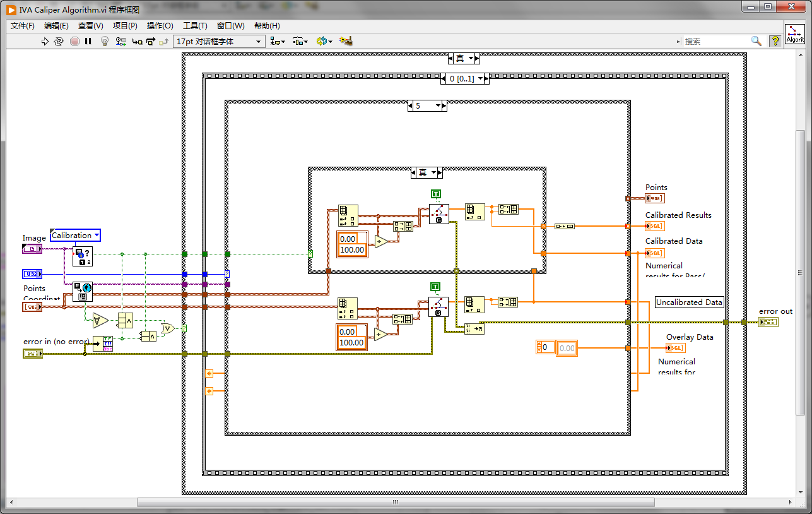Open the 查看(V) menu

(x=90, y=26)
